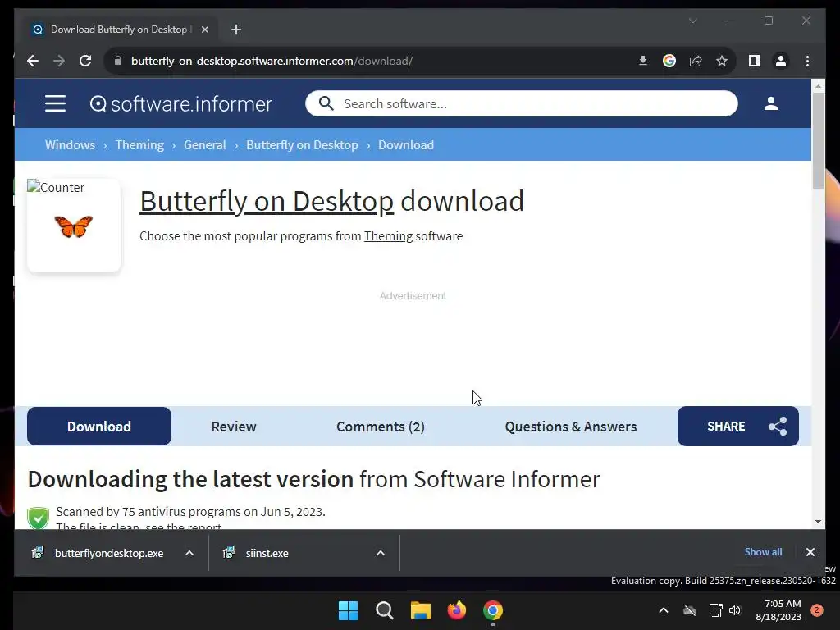840x630 pixels.
Task: Bookmark this page with the star icon
Action: (x=722, y=61)
